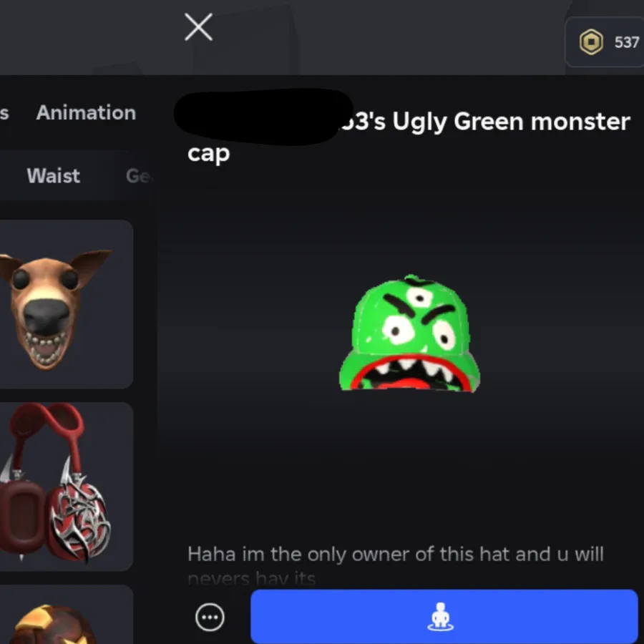Select the Waist category tab

tap(54, 176)
